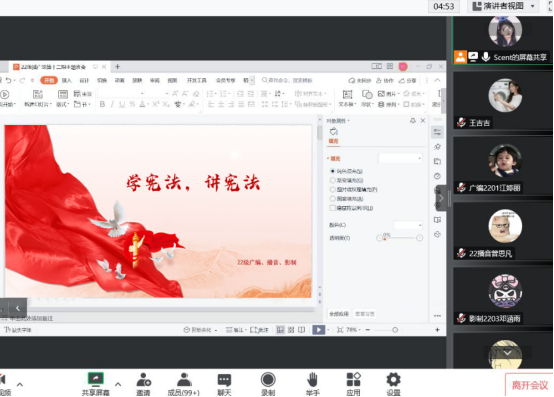Select the Fill tab in properties panel

tap(334, 141)
